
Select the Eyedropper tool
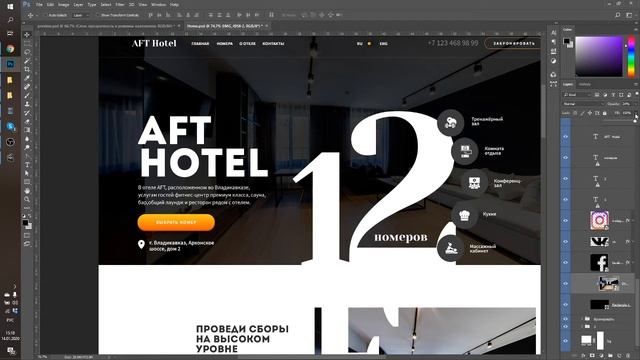(27, 78)
